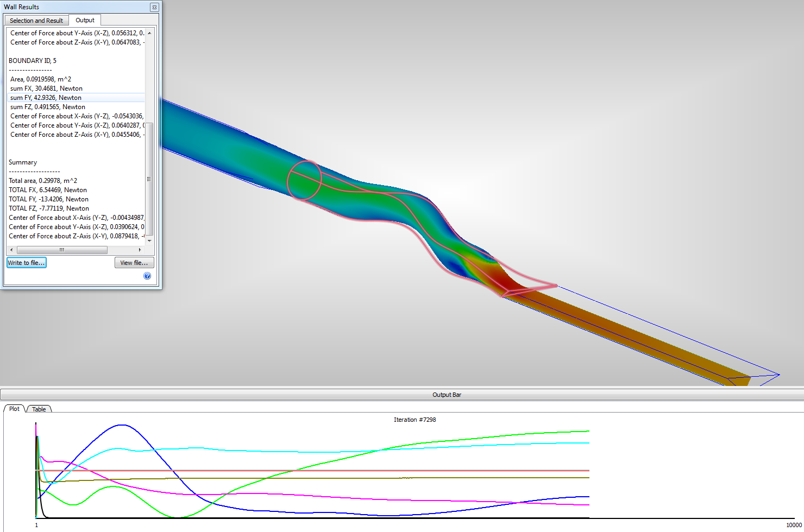Screen dimensions: 804x532
Task: Open the blue help icon in Wall Results
Action: (147, 276)
